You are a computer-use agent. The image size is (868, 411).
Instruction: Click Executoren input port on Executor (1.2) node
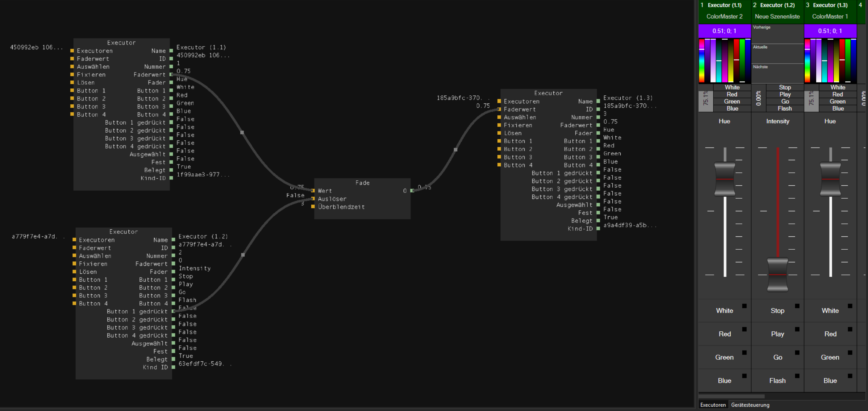click(74, 239)
